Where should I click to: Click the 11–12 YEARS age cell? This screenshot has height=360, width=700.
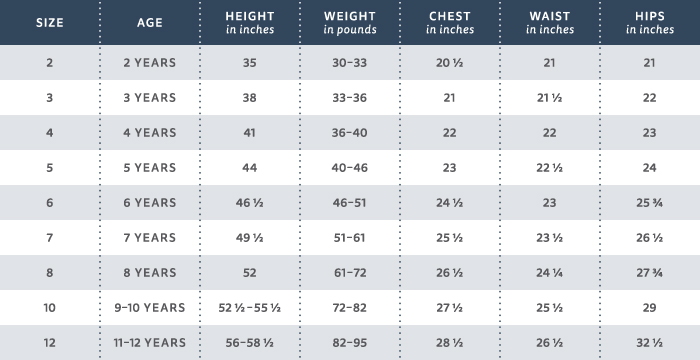click(x=150, y=343)
